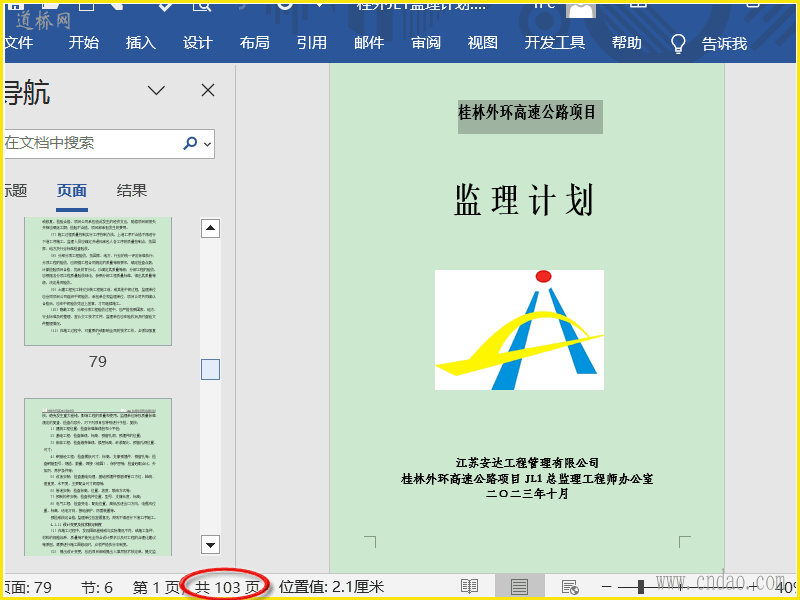The width and height of the screenshot is (800, 600).
Task: Switch to the 页面 navigation tab
Action: [x=71, y=191]
